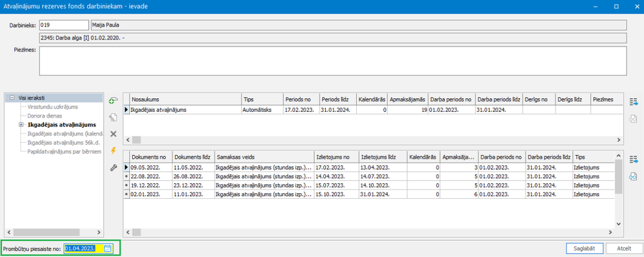Screen dimensions: 644x257
Task: Click document icon right of upper table
Action: (x=633, y=118)
